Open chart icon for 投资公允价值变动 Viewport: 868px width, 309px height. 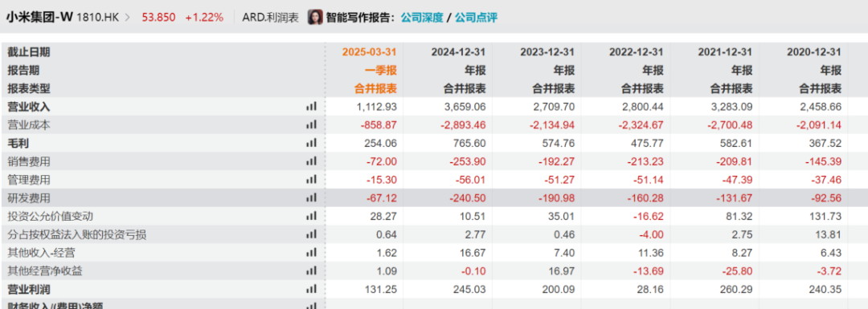click(x=311, y=216)
